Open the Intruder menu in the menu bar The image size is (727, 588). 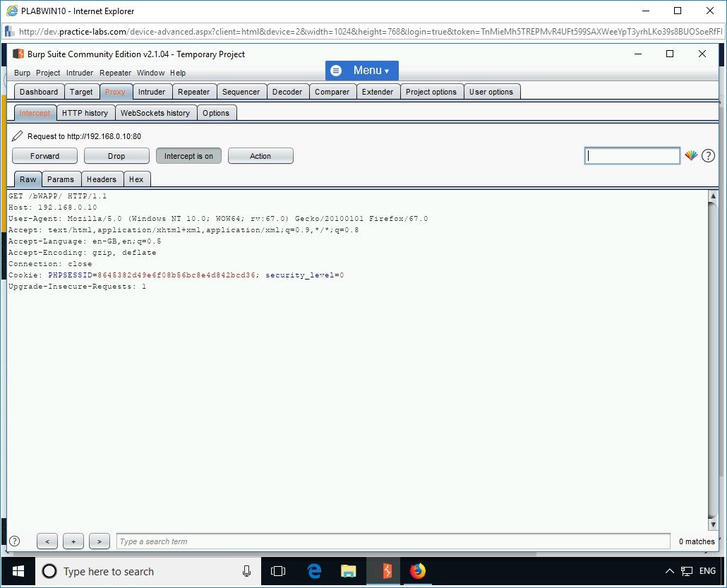(x=80, y=73)
